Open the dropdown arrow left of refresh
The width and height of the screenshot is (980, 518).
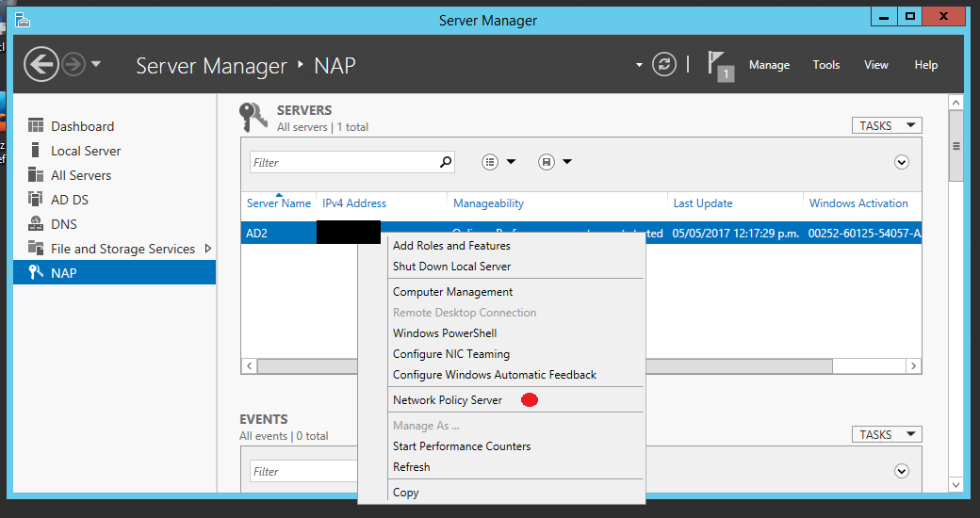[x=639, y=65]
